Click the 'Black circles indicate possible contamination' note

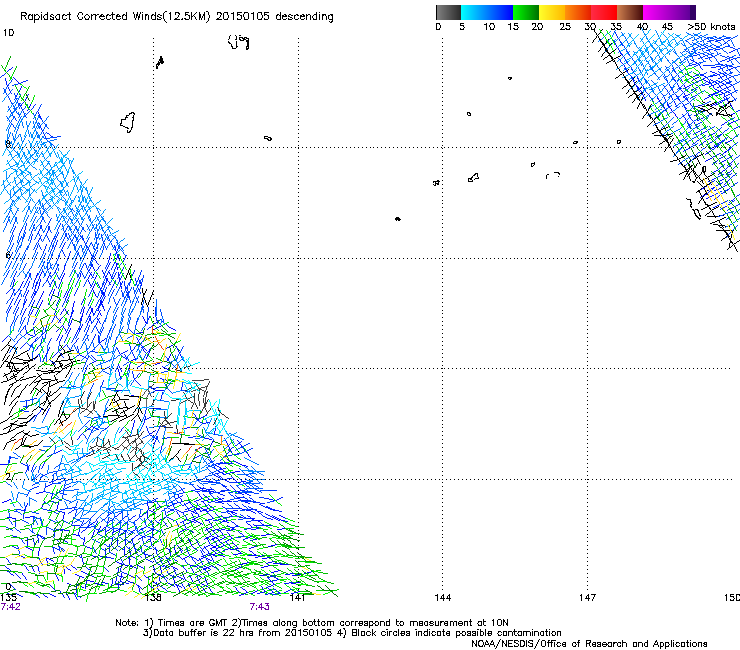point(456,633)
